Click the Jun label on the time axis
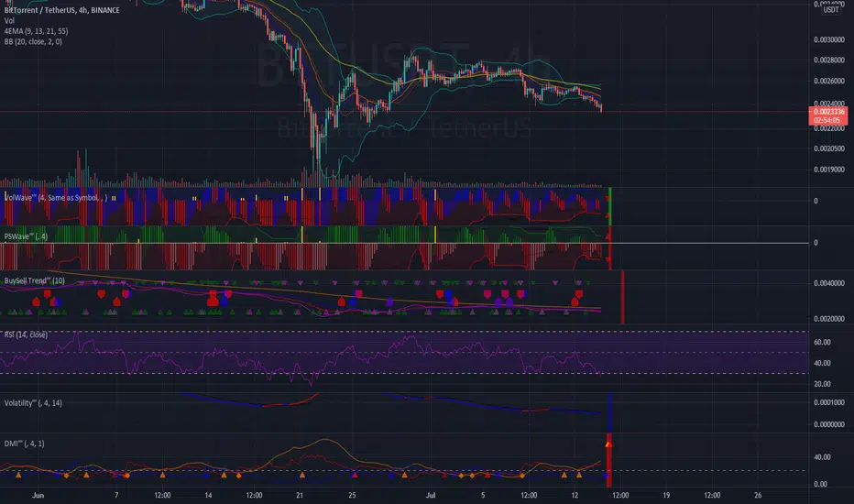 (38, 495)
